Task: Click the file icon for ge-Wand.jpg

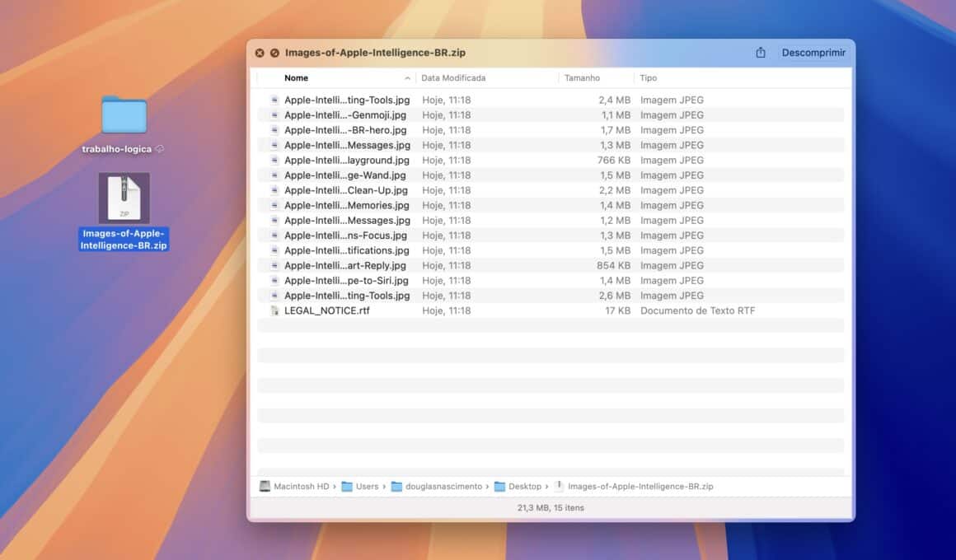Action: coord(274,175)
